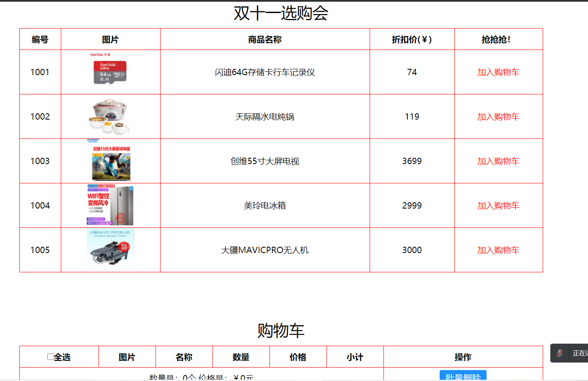Click the 购物车 section heading
588x381 pixels.
coord(281,330)
